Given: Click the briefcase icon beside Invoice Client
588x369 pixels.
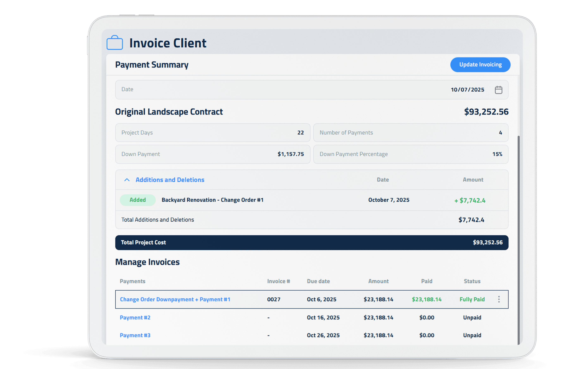Looking at the screenshot, I should pos(114,43).
